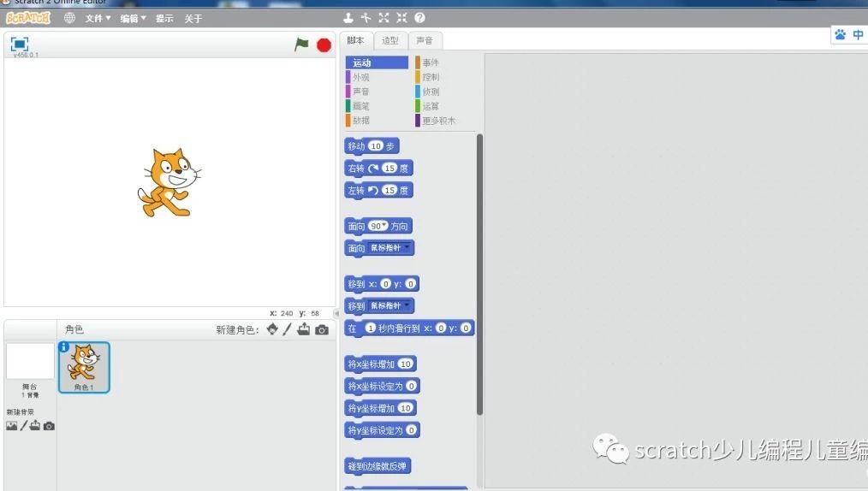868x491 pixels.
Task: Upload sprite from file
Action: 303,329
